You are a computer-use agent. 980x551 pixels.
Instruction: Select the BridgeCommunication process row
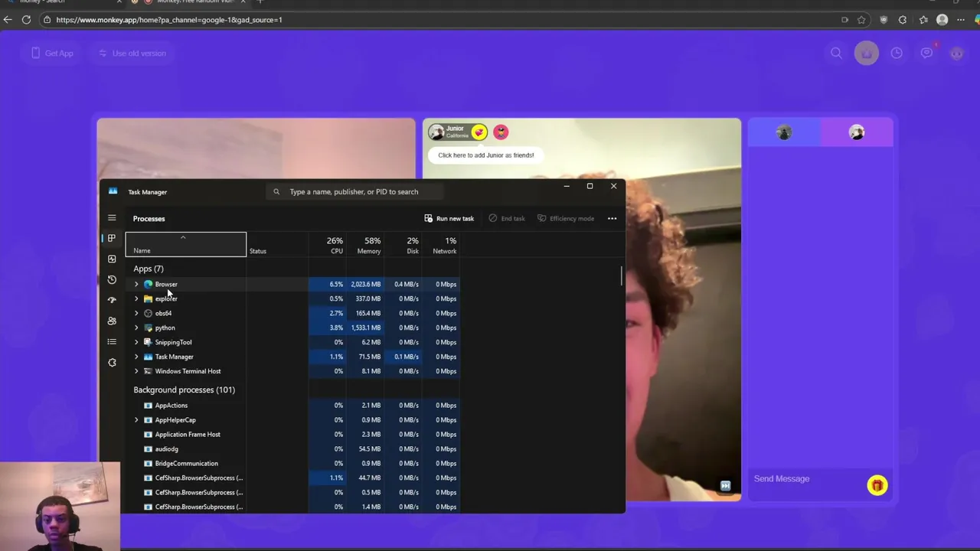(292, 464)
